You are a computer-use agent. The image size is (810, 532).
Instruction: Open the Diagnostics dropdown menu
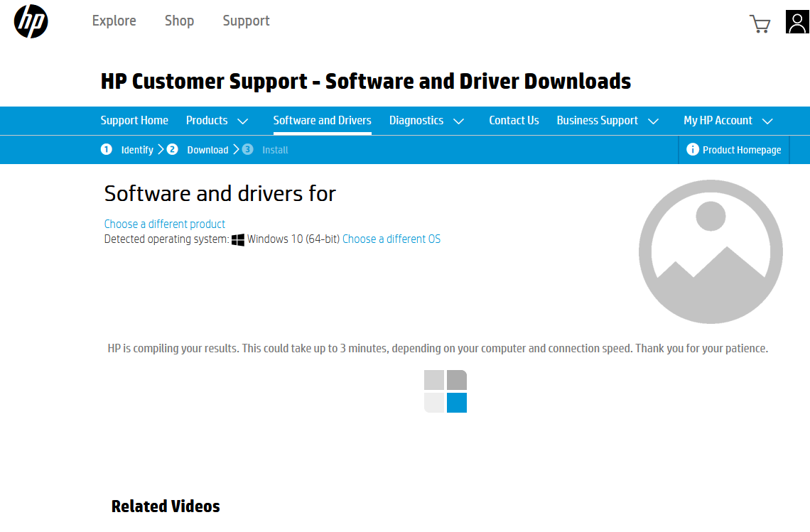tap(426, 121)
